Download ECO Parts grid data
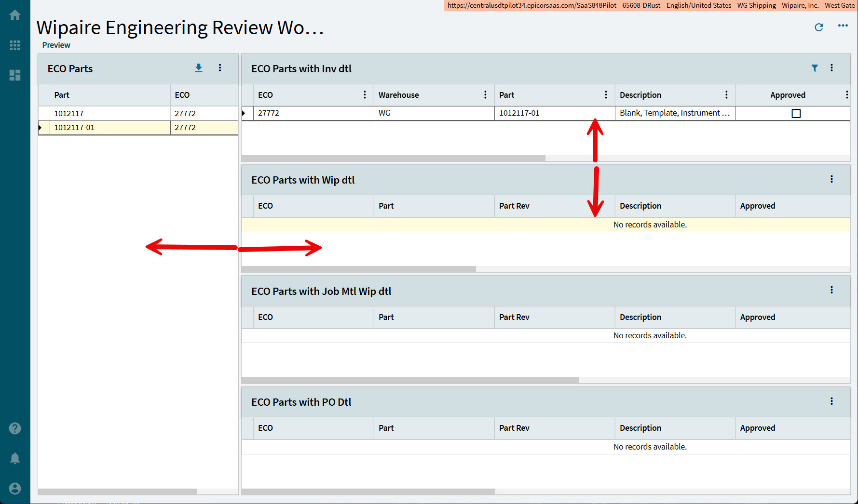Viewport: 858px width, 504px height. (x=199, y=68)
